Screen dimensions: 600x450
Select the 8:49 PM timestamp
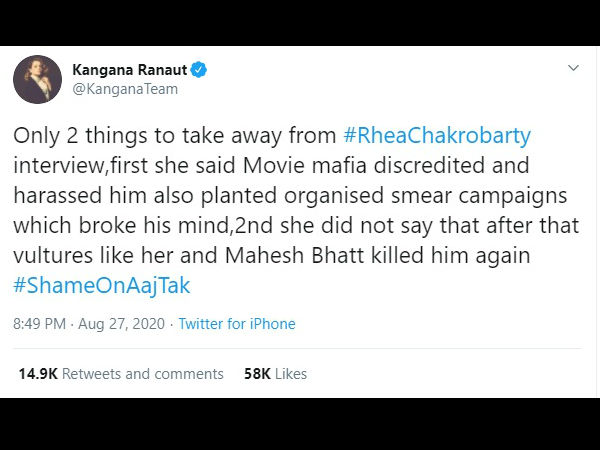39,324
